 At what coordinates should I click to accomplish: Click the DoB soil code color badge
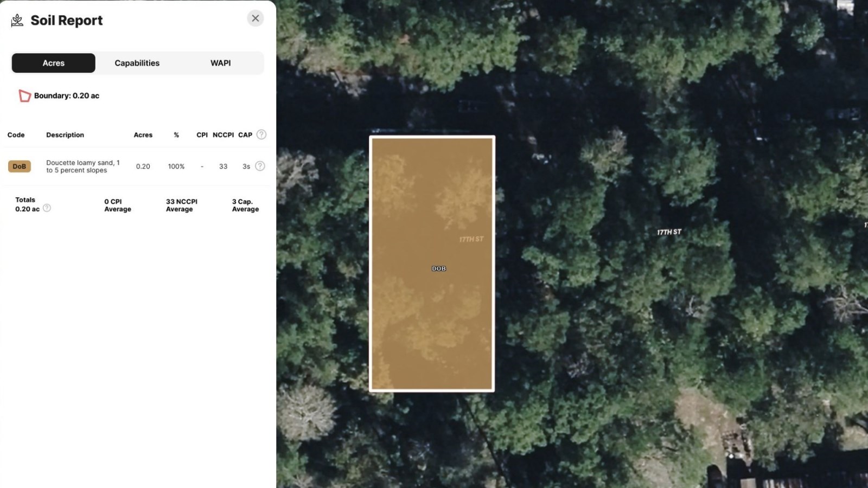19,166
